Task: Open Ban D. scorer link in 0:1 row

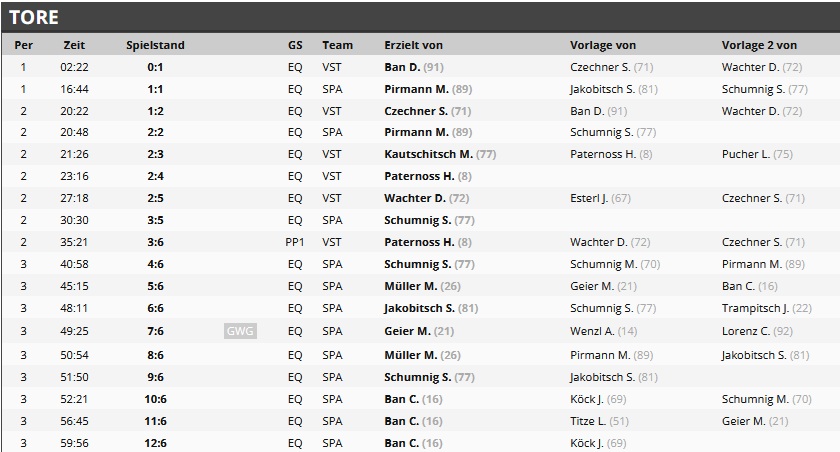Action: point(402,67)
